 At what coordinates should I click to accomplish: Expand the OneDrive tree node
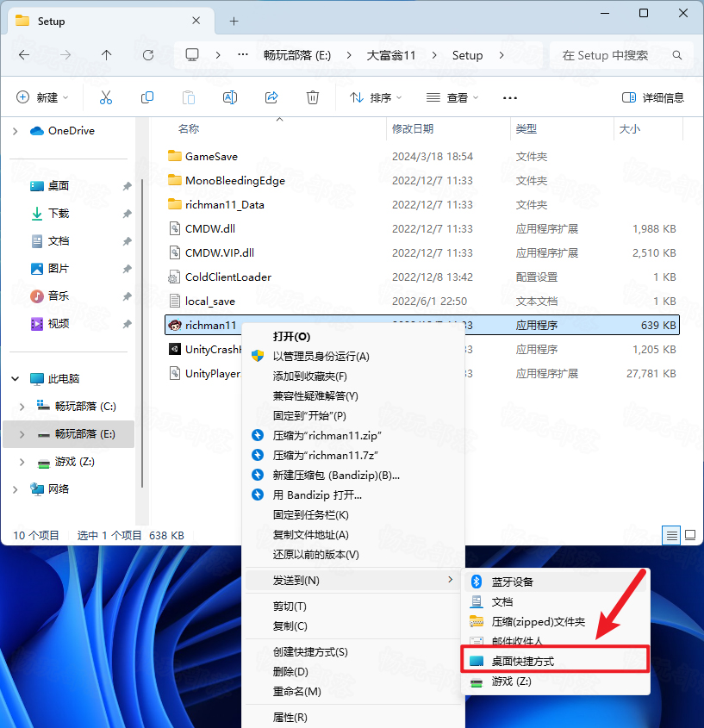(16, 131)
